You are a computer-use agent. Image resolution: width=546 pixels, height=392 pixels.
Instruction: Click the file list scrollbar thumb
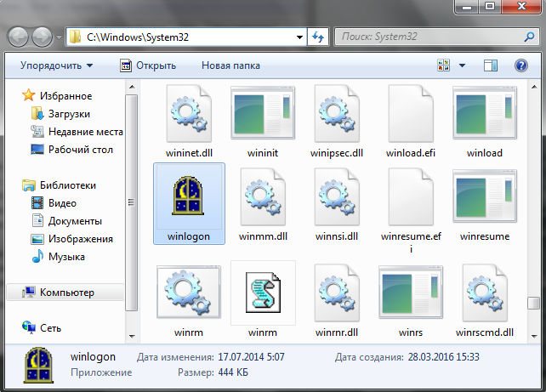[x=534, y=304]
